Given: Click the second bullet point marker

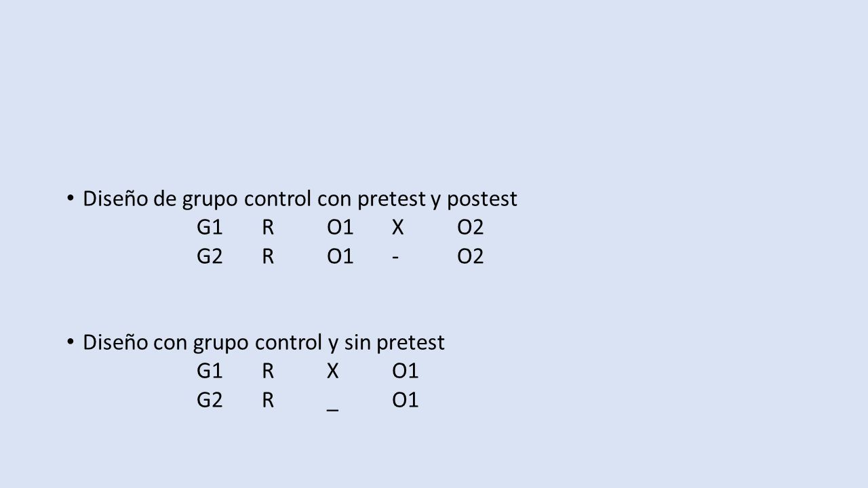Looking at the screenshot, I should point(70,342).
